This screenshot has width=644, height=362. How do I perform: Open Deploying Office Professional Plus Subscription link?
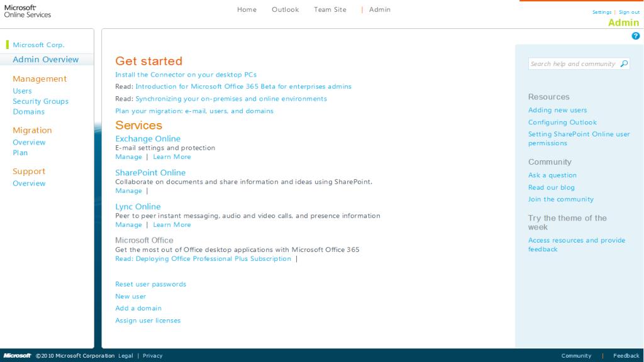click(203, 259)
